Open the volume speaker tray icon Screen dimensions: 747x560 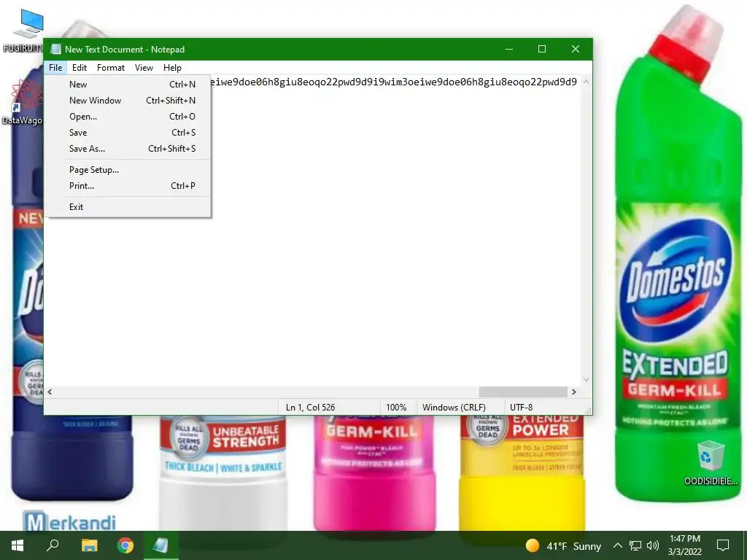tap(653, 545)
